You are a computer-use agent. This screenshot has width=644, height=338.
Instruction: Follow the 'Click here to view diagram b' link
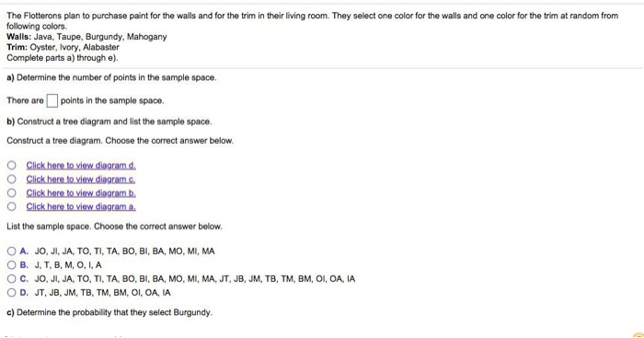tap(81, 192)
